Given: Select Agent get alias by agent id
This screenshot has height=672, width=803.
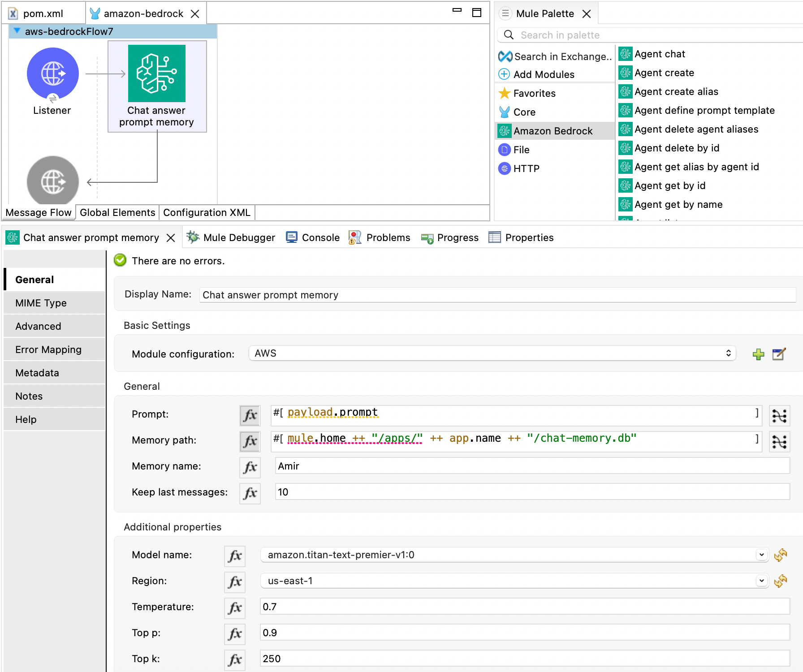Looking at the screenshot, I should pos(689,167).
